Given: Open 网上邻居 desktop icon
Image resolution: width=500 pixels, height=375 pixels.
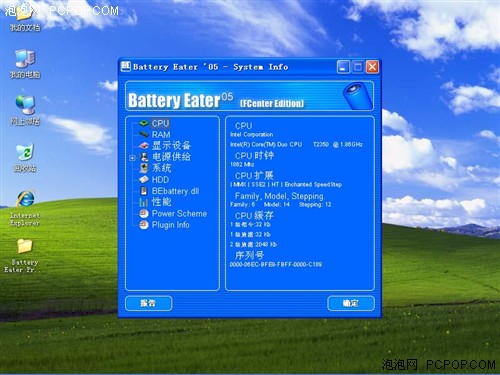Looking at the screenshot, I should [25, 110].
